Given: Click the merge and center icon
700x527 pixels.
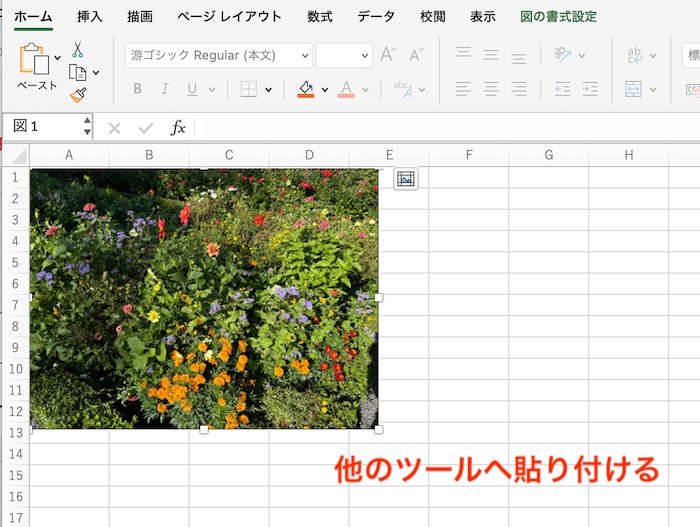Looking at the screenshot, I should click(x=633, y=89).
